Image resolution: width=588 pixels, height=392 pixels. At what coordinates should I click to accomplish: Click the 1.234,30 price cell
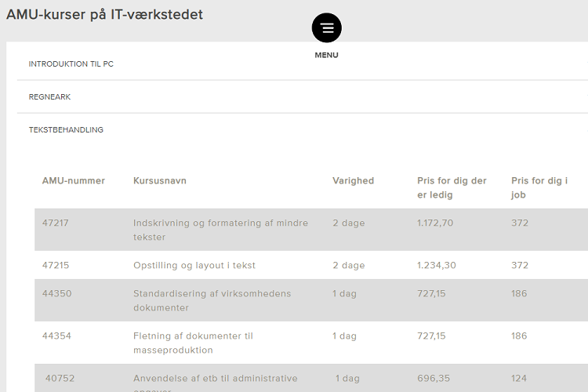[436, 265]
